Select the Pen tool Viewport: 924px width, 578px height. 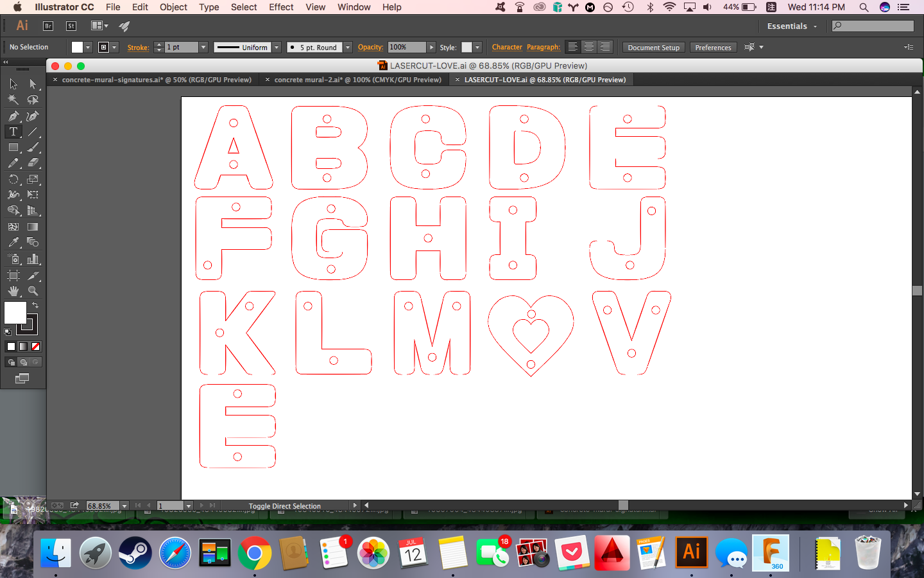[13, 116]
